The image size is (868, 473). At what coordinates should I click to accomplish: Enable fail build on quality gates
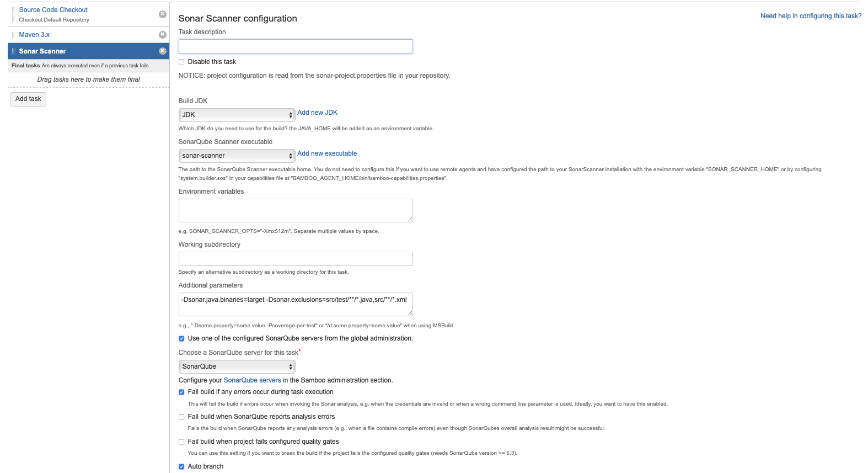point(181,442)
